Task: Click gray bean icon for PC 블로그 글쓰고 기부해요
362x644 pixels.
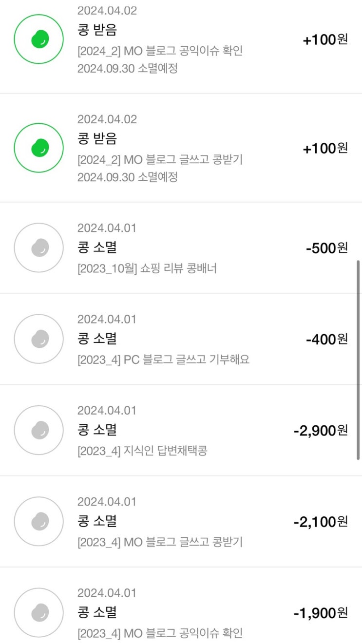Action: click(38, 339)
